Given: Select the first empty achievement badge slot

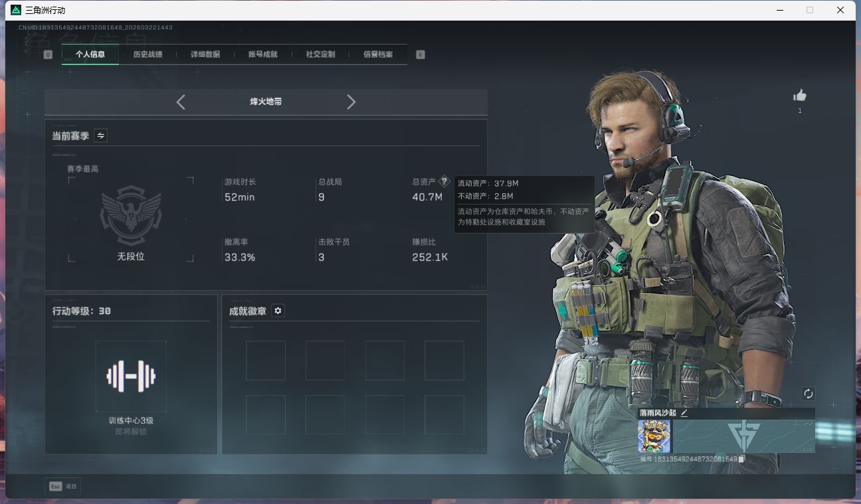Looking at the screenshot, I should click(x=266, y=361).
